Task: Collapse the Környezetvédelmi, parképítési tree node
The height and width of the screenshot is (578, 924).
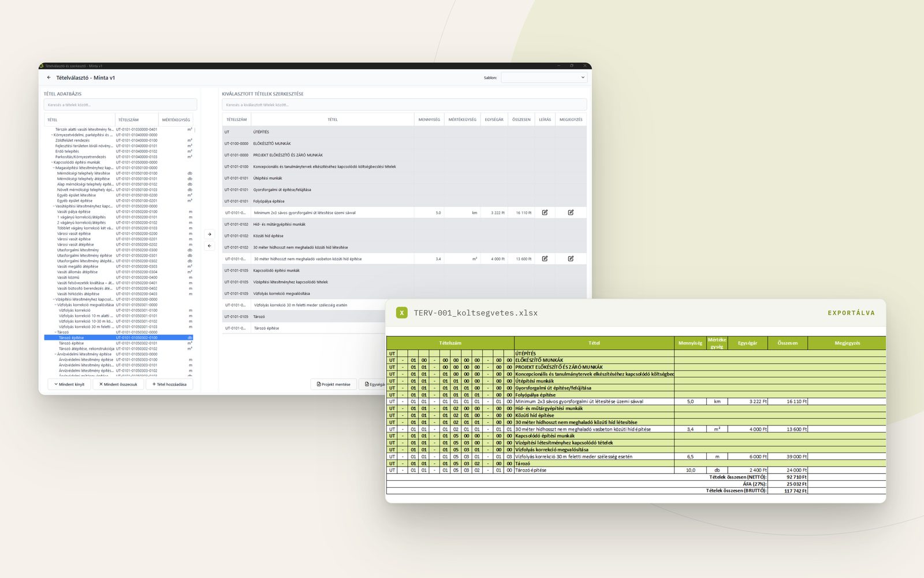Action: pyautogui.click(x=52, y=135)
